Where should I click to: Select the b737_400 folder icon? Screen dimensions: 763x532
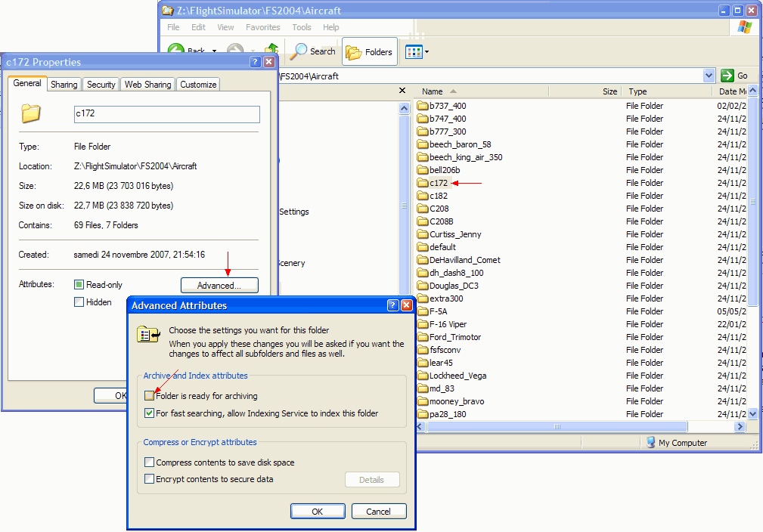(423, 106)
